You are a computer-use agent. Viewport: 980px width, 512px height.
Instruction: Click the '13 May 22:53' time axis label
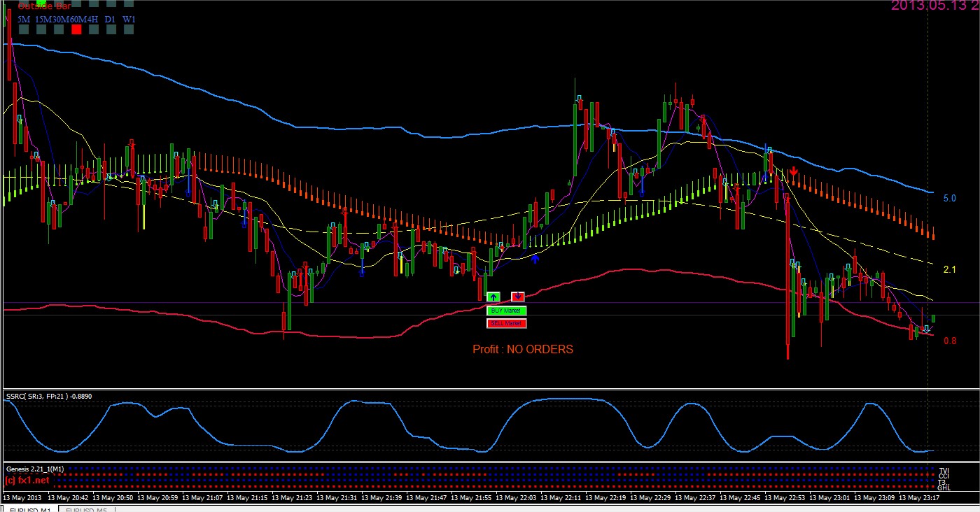pyautogui.click(x=785, y=498)
